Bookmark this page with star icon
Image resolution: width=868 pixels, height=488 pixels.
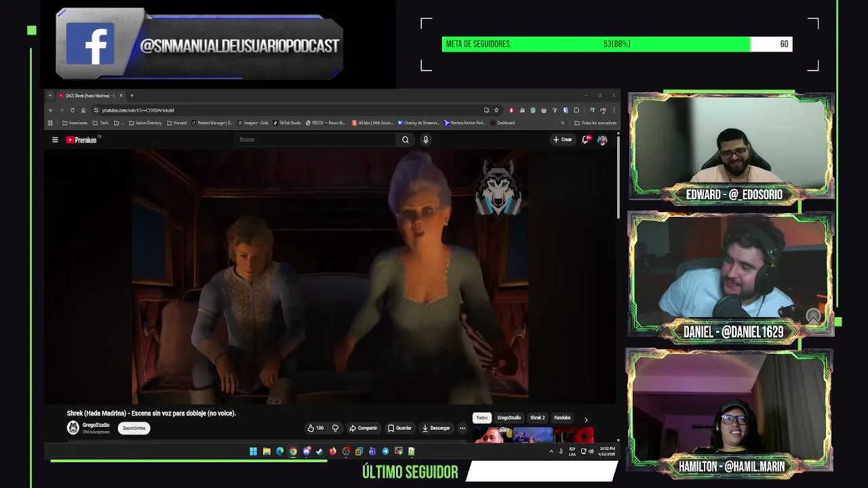click(496, 110)
